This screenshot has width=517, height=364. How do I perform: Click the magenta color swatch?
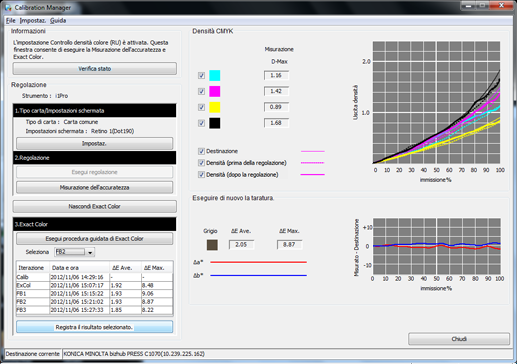(214, 91)
